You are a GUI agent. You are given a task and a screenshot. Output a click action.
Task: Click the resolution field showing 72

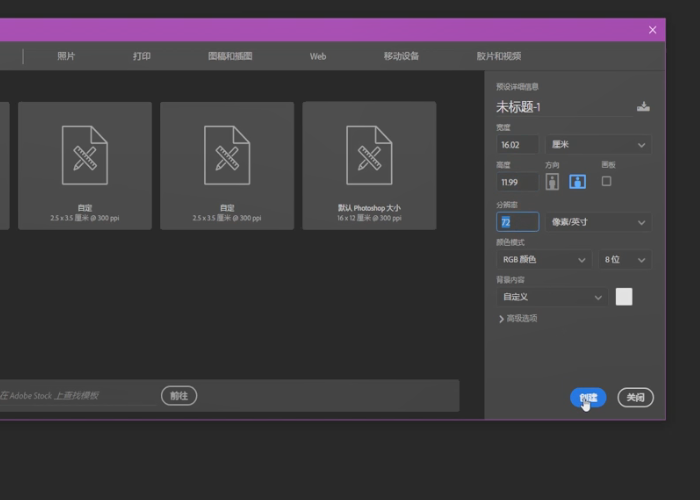click(517, 222)
